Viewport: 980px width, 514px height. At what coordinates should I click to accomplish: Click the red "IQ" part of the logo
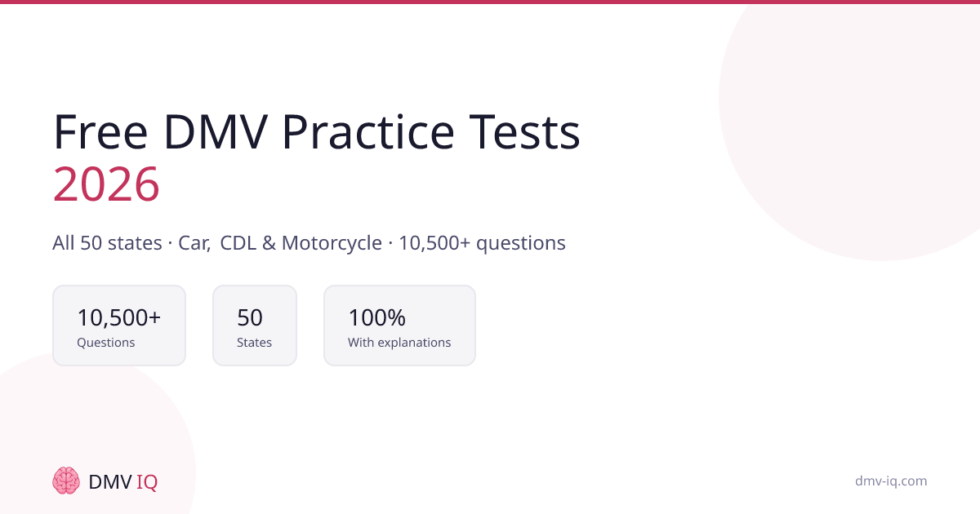147,481
